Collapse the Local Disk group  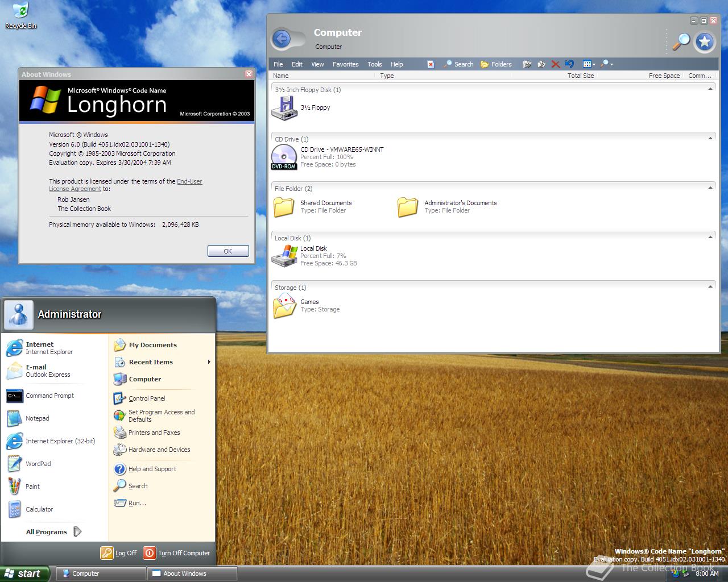click(x=710, y=238)
